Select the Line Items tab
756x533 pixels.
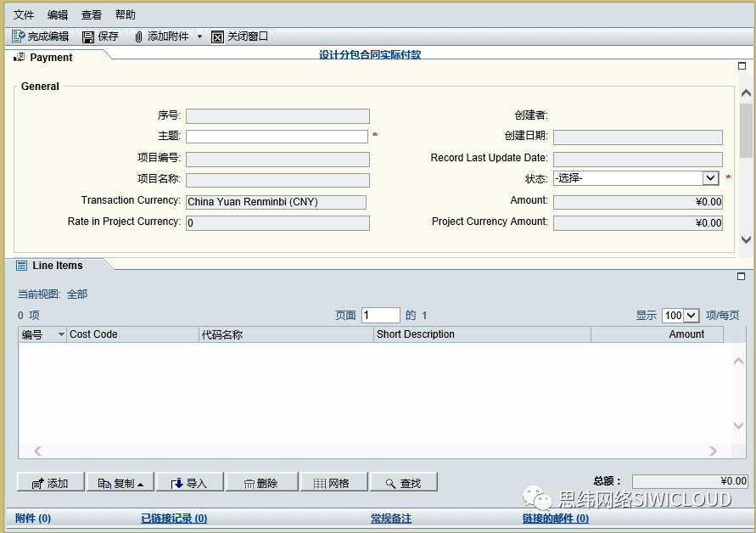(x=58, y=266)
